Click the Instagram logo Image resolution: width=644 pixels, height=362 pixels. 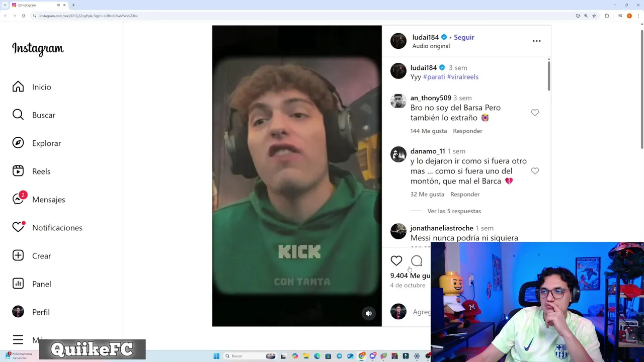pyautogui.click(x=38, y=49)
